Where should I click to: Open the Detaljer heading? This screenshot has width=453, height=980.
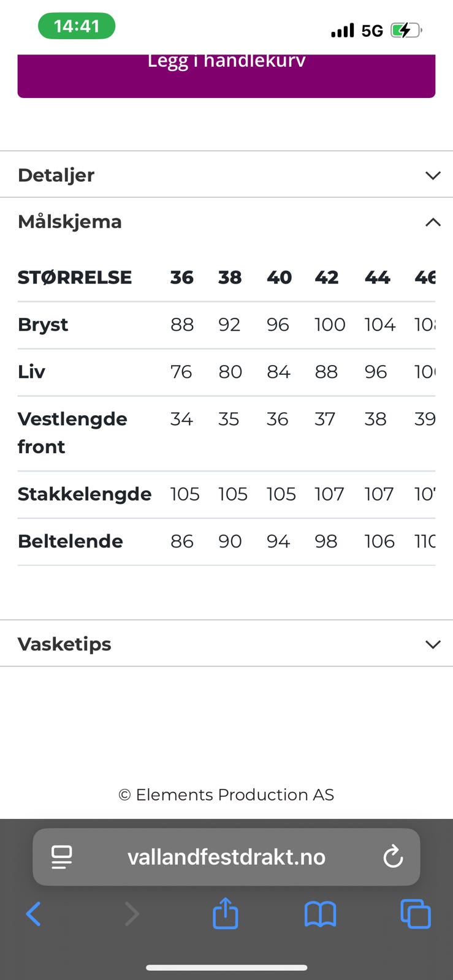pos(56,175)
